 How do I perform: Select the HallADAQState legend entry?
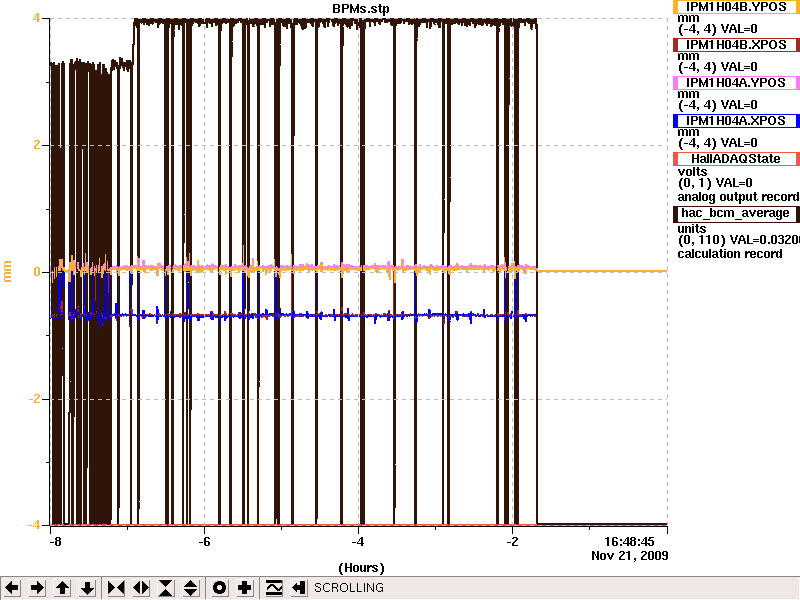coord(736,159)
